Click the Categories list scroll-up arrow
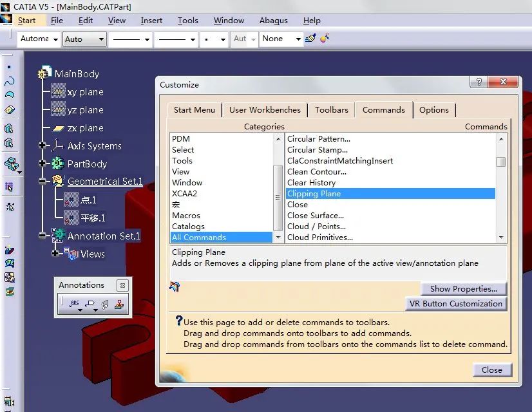Screen dimensions: 532x412 [278, 139]
